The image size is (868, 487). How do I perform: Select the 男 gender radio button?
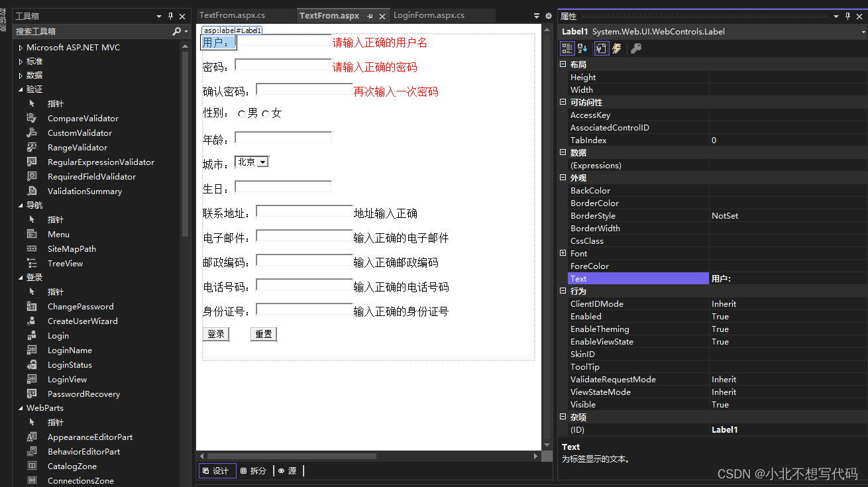(242, 113)
